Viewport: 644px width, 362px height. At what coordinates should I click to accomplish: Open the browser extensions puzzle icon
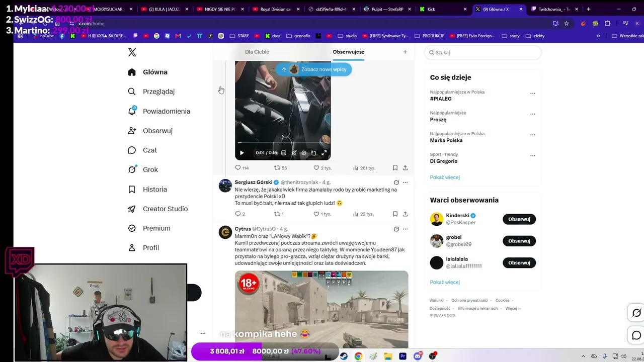pos(607,23)
